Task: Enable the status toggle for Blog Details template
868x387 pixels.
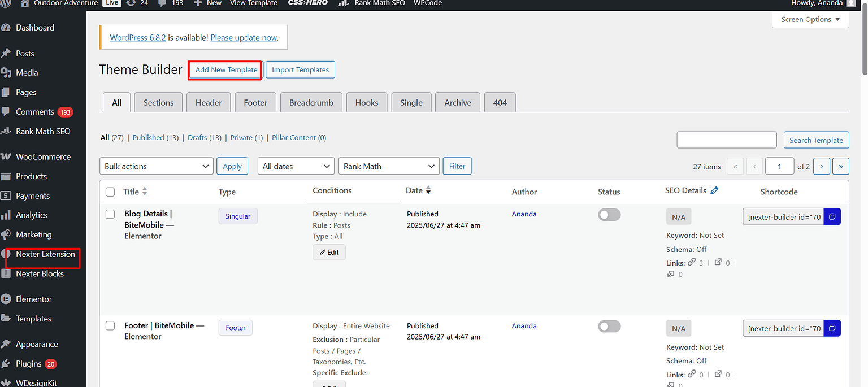Action: pyautogui.click(x=609, y=215)
